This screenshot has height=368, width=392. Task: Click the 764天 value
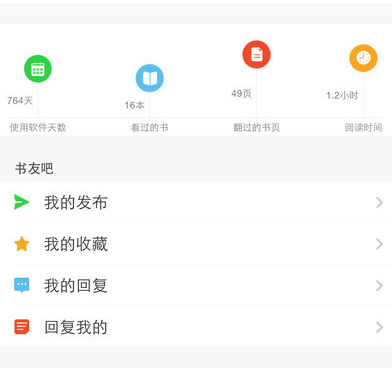pos(20,100)
